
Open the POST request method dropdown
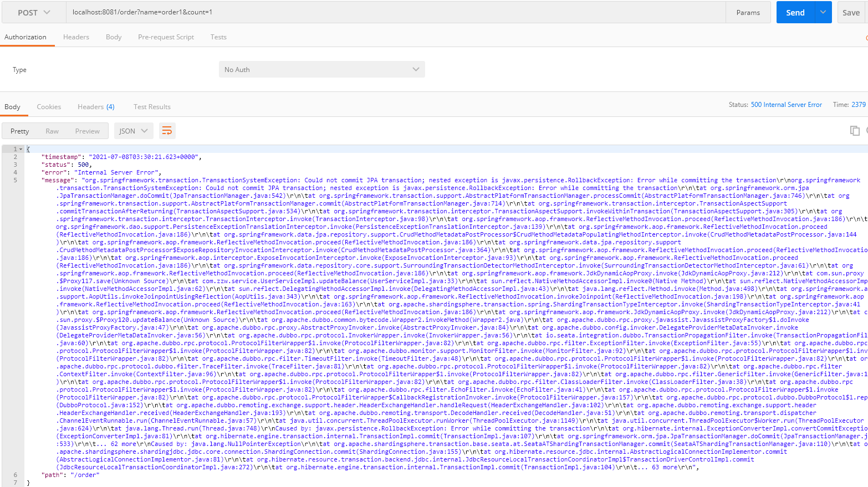tap(33, 11)
